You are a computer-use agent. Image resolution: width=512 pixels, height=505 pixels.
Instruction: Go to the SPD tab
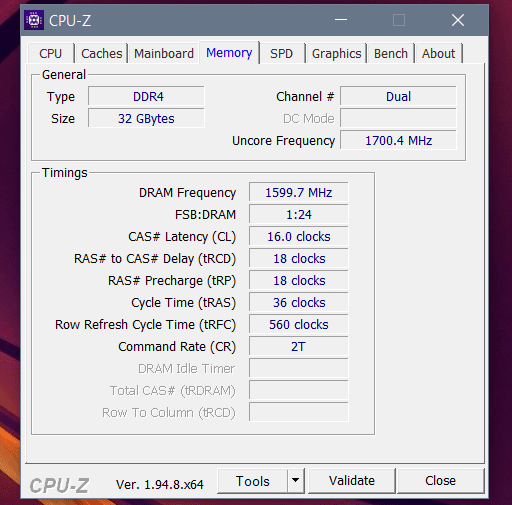click(282, 53)
